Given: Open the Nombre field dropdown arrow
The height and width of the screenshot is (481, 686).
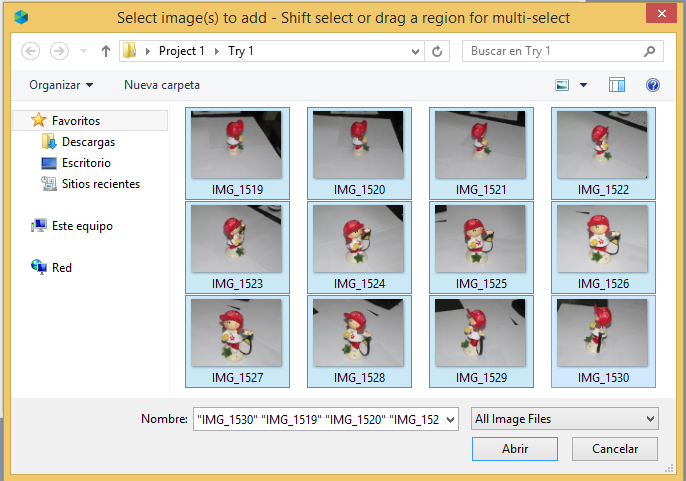Looking at the screenshot, I should [451, 419].
